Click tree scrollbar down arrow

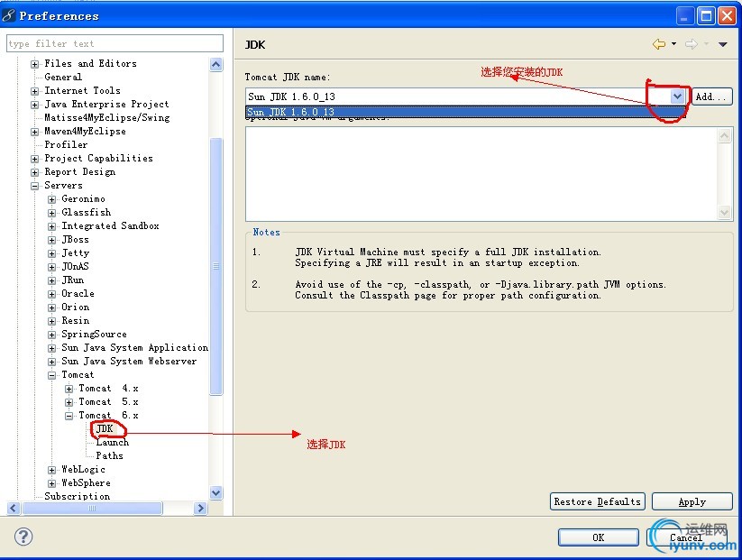pyautogui.click(x=215, y=492)
